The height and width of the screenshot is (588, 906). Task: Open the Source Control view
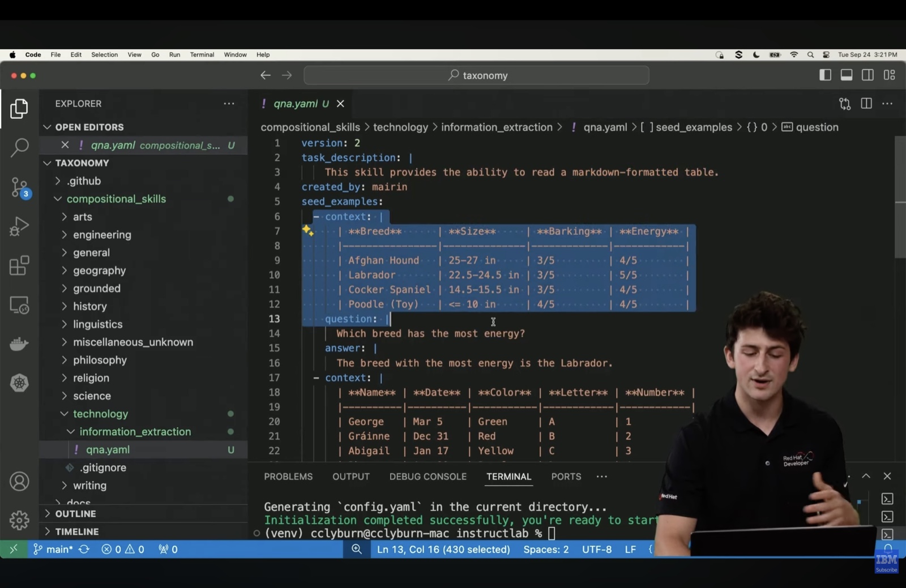tap(19, 187)
